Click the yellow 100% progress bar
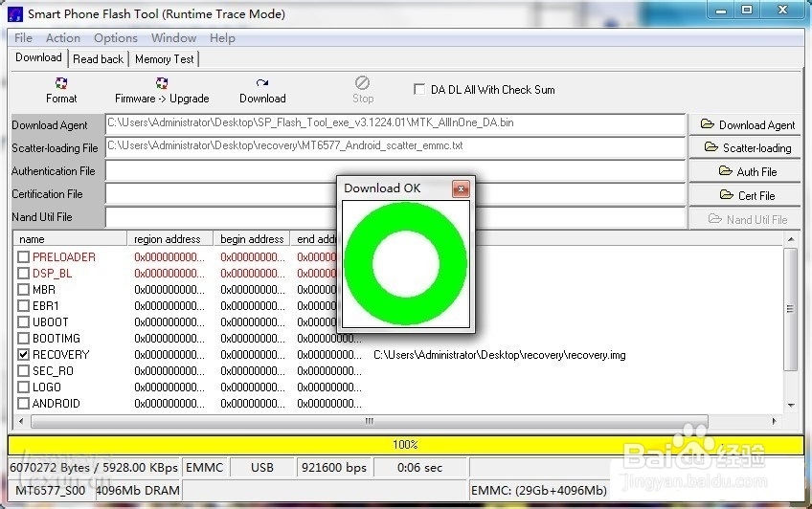Image resolution: width=812 pixels, height=509 pixels. 405,444
